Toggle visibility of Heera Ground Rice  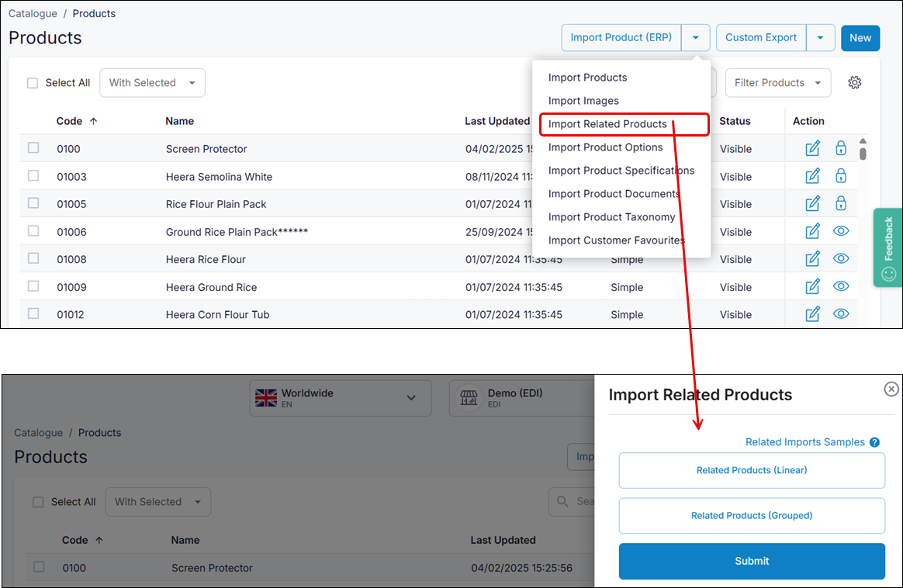[841, 285]
